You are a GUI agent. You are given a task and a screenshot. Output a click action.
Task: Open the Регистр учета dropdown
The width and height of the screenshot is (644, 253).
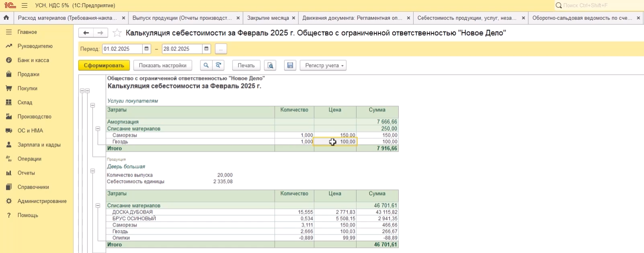[323, 66]
